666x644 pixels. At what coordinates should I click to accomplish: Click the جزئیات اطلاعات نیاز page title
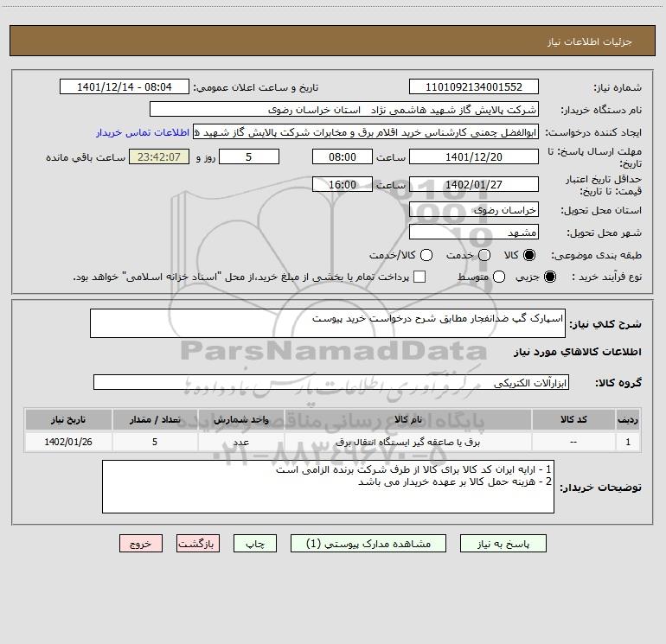(590, 41)
